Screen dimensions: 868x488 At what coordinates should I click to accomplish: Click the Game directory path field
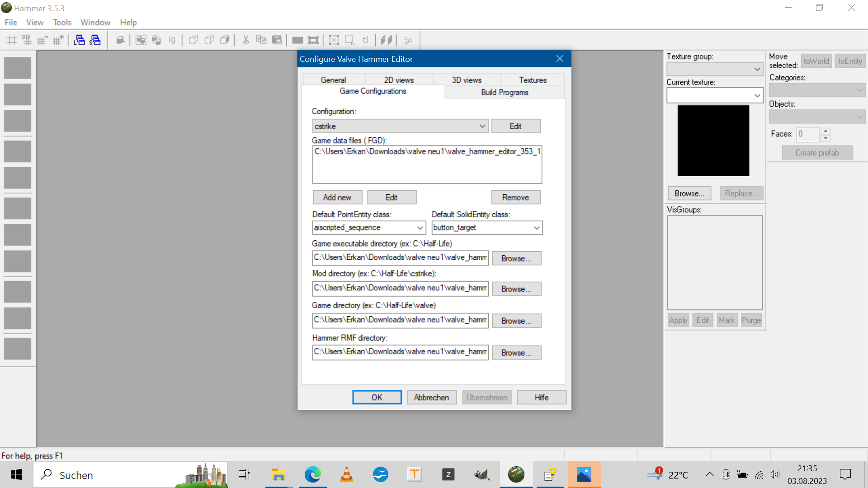(400, 320)
